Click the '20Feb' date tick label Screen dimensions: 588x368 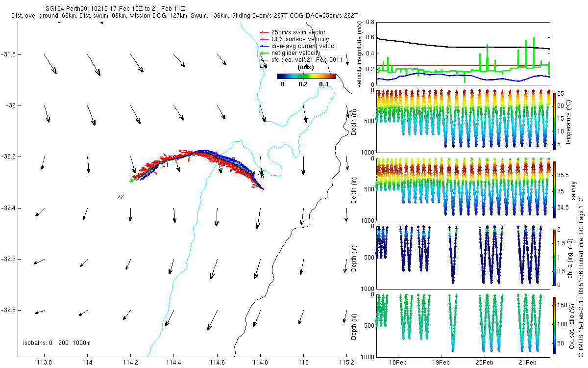pyautogui.click(x=484, y=362)
